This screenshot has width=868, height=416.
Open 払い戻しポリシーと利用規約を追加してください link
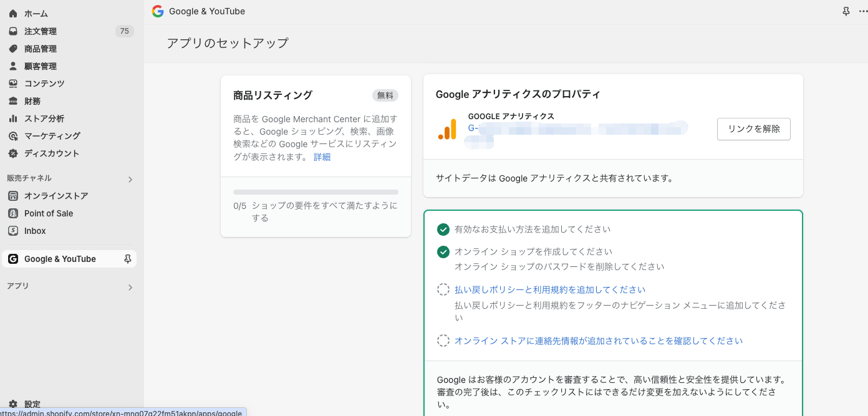coord(550,290)
